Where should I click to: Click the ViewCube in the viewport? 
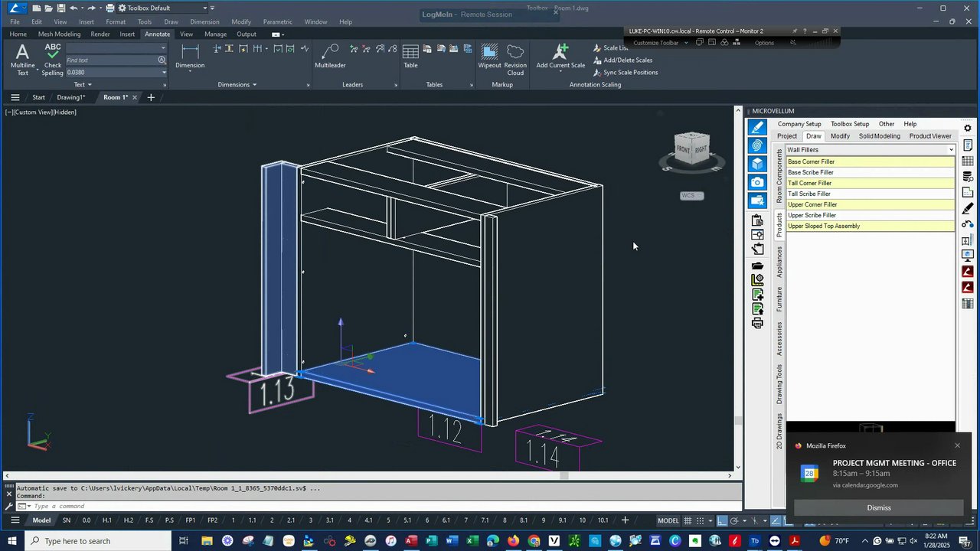[692, 149]
